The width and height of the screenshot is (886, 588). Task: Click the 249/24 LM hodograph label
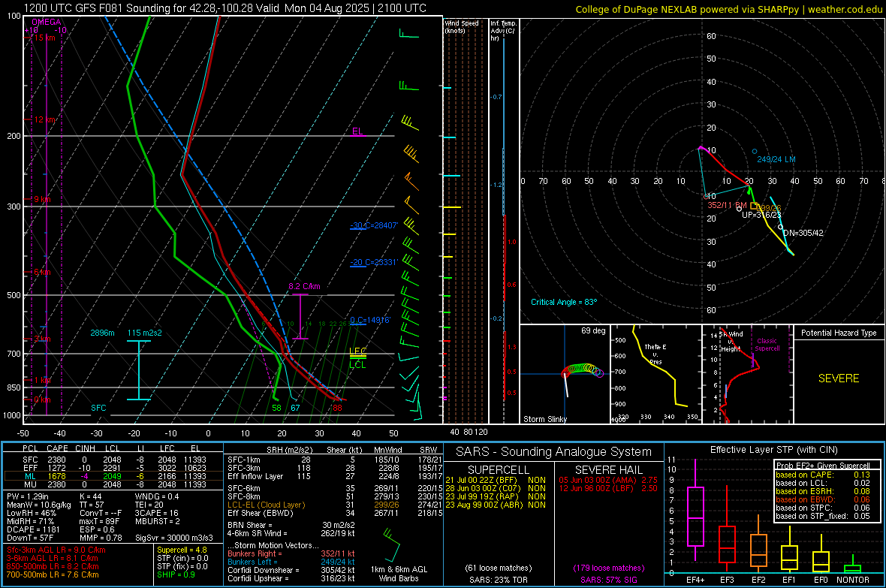pos(776,159)
